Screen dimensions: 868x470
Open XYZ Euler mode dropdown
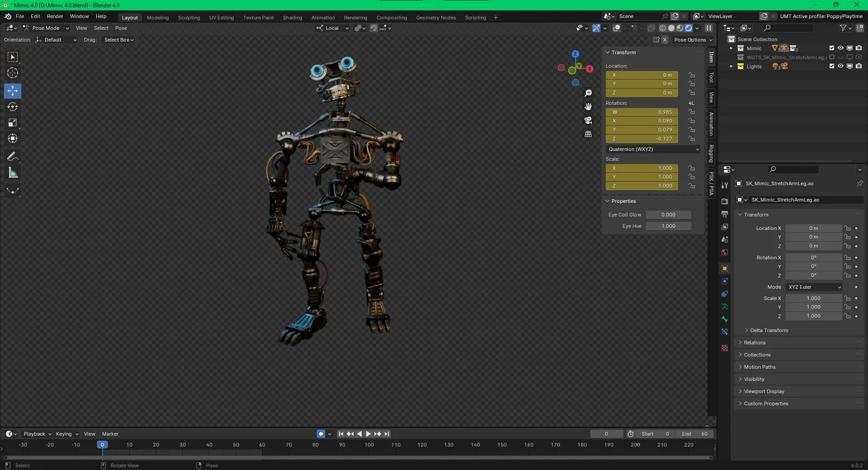pyautogui.click(x=814, y=287)
